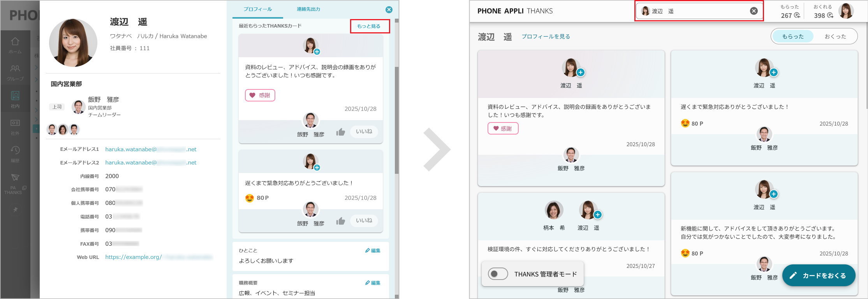868x299 pixels.
Task: Open the Web URL https://example.org link
Action: 159,257
